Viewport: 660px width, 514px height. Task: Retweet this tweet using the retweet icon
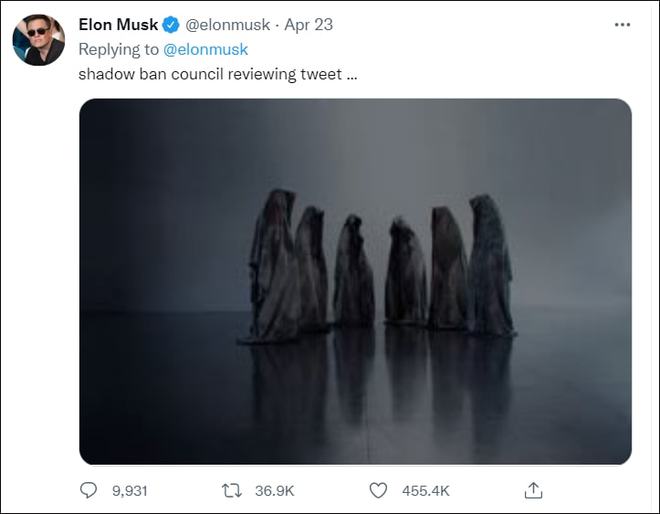[x=231, y=490]
